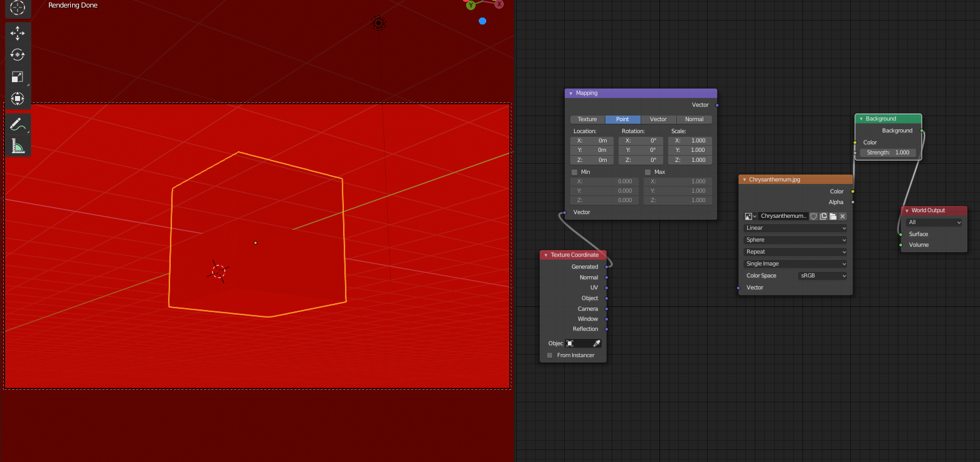Image resolution: width=980 pixels, height=462 pixels.
Task: Click Mapping node Vector output socket
Action: coord(717,105)
